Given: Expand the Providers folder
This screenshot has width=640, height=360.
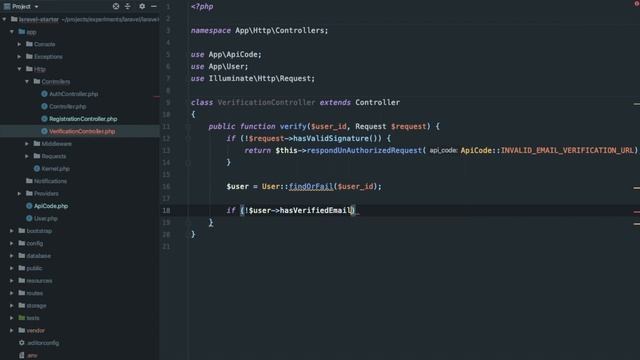Looking at the screenshot, I should (x=19, y=193).
